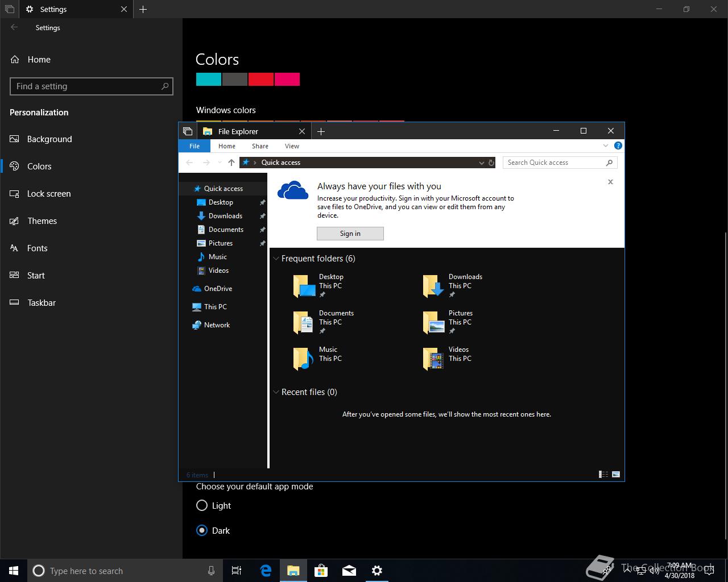Click the Type here to search box
The image size is (728, 582).
[x=124, y=571]
